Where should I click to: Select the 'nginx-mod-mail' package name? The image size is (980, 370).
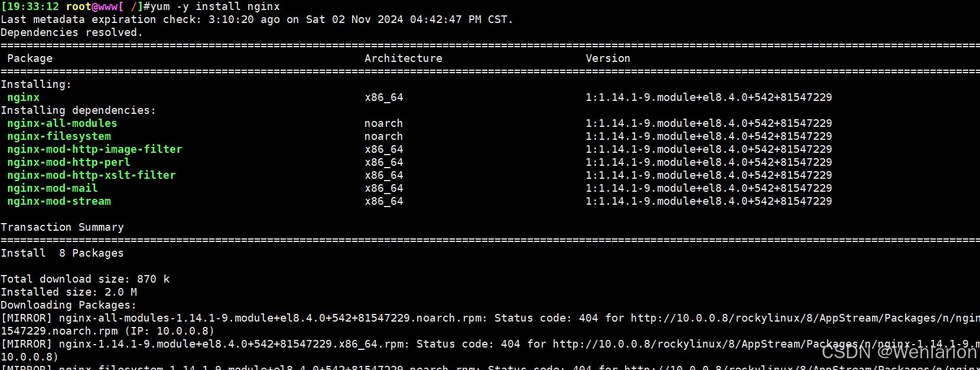pos(53,188)
